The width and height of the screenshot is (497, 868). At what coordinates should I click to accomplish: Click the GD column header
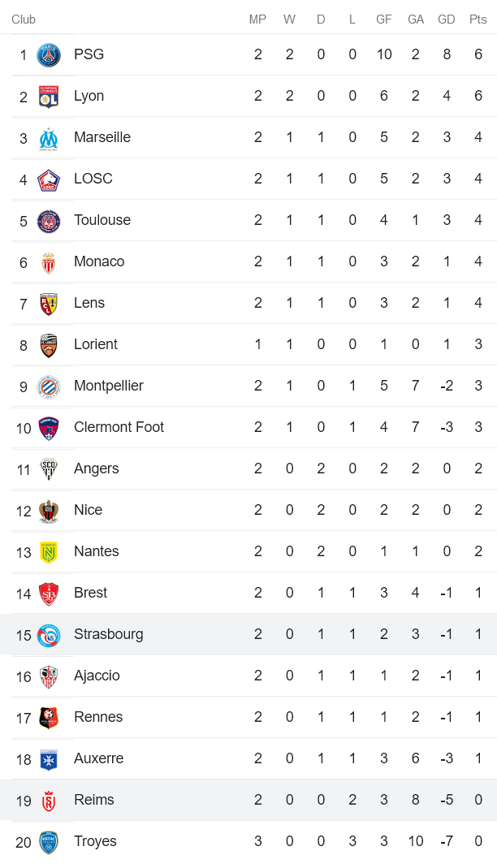coord(447,19)
